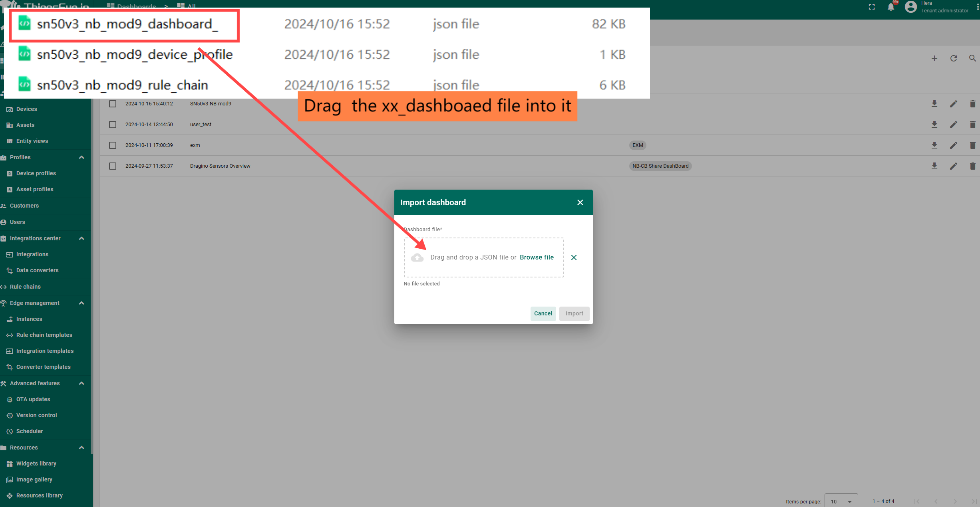Check the user_test dashboard checkbox

tap(113, 125)
